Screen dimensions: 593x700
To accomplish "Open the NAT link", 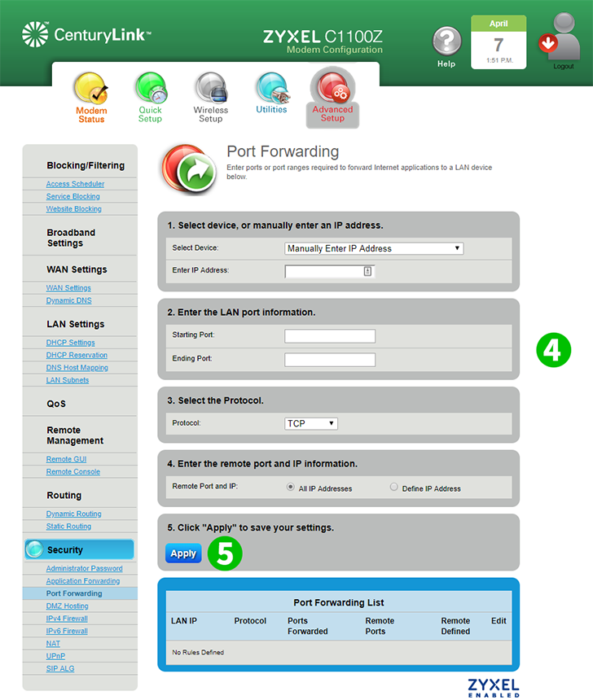I will click(53, 643).
